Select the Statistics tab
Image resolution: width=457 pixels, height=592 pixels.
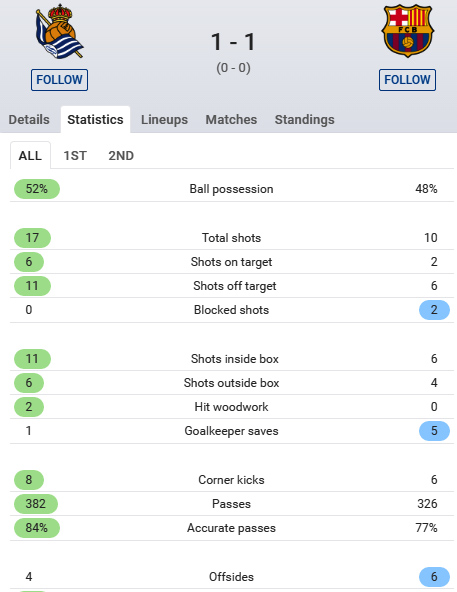(x=95, y=120)
